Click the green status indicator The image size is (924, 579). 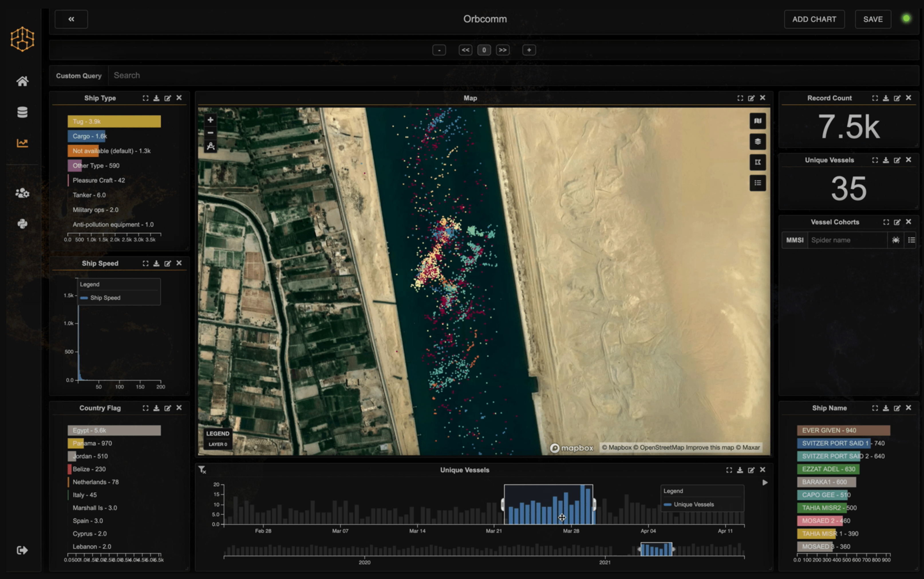point(906,18)
